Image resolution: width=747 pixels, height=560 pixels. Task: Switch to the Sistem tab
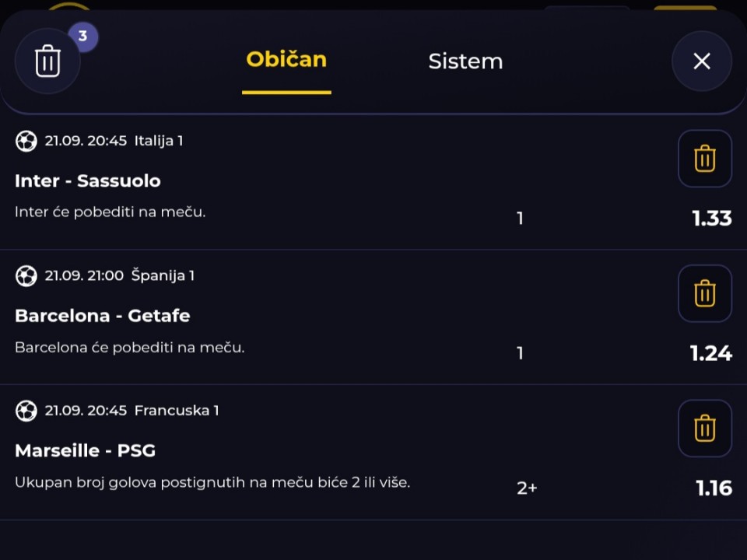click(x=465, y=61)
